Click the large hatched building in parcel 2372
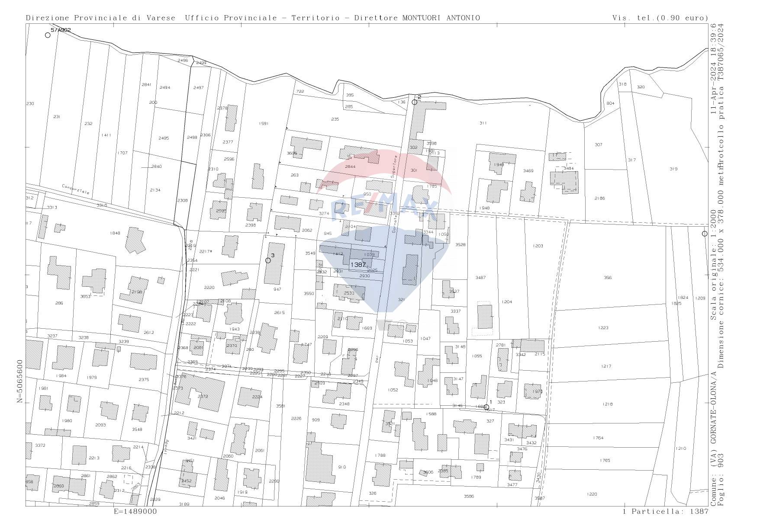 coord(206,393)
